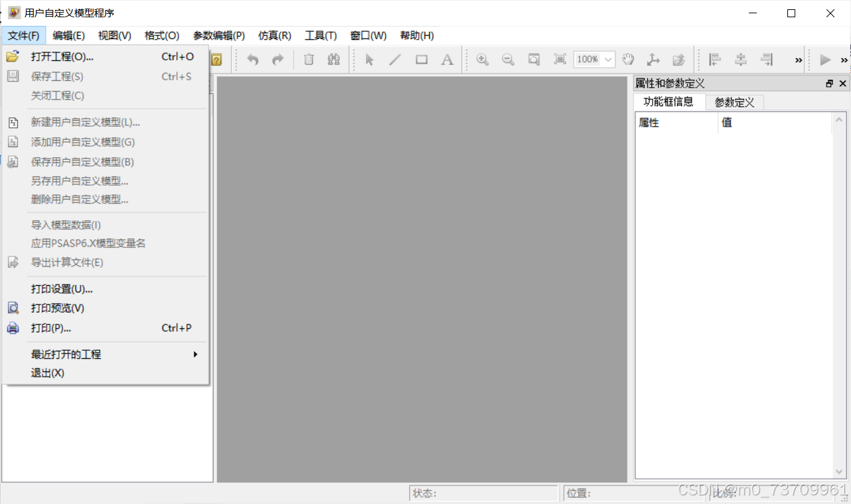This screenshot has width=851, height=504.
Task: Click the search binoculars icon
Action: point(334,59)
